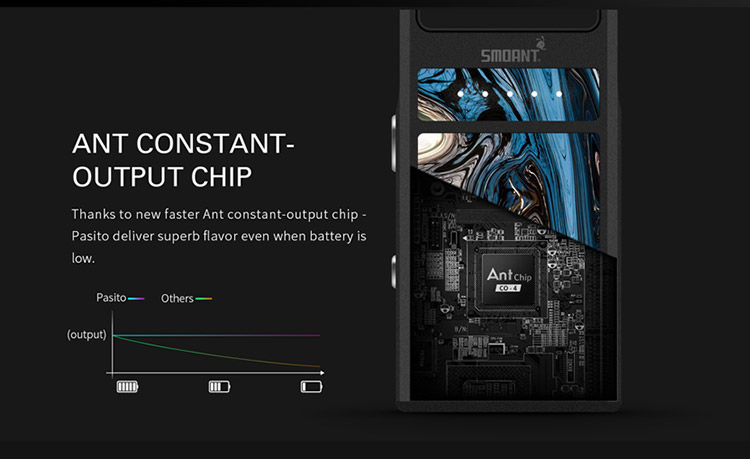Click the CO-4 badge on the chip
Viewport: 750px width, 459px height.
(507, 288)
